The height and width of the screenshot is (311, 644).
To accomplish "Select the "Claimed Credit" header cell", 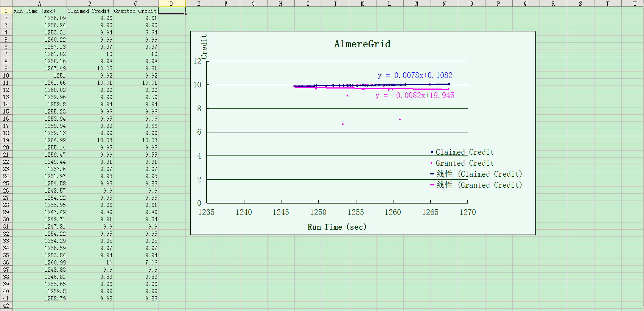I will [90, 11].
